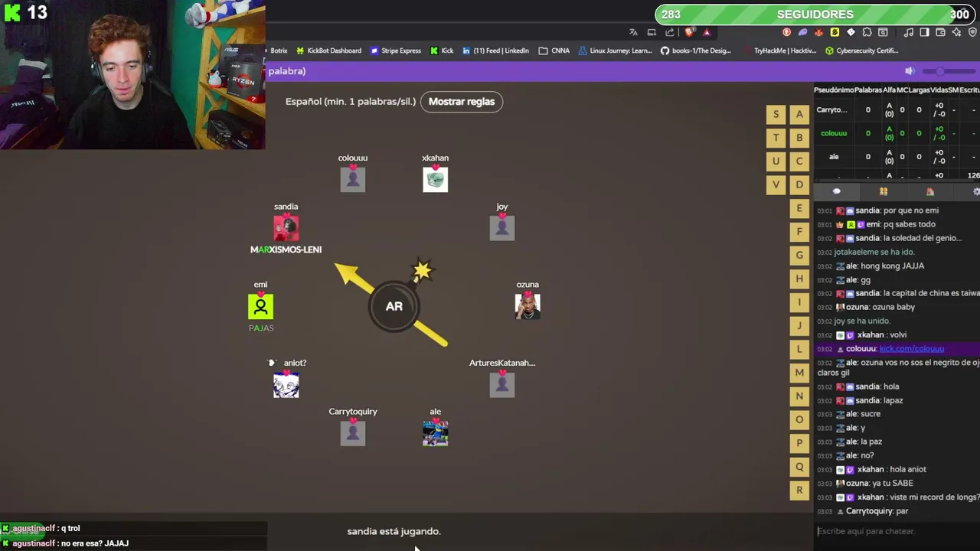
Task: Open the GitHub books-1 bookmark
Action: point(696,51)
